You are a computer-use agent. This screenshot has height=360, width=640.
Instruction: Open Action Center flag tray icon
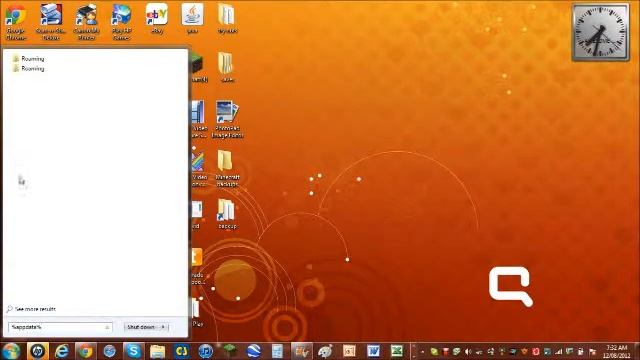coord(592,351)
